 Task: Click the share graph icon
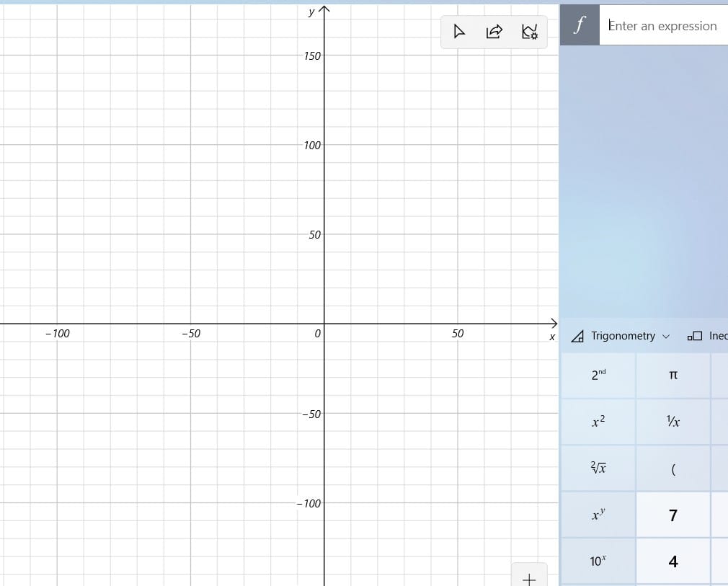(494, 32)
